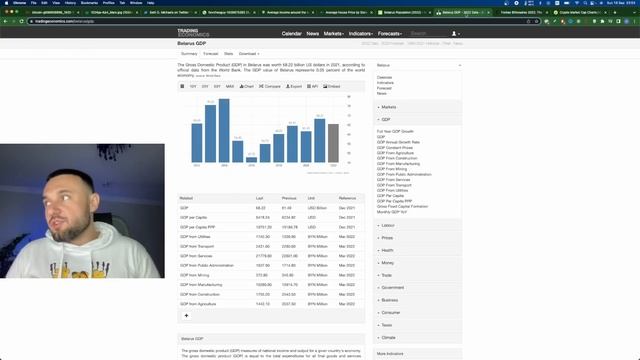640x360 pixels.
Task: Open the More Indicators sidebar section
Action: point(418,353)
